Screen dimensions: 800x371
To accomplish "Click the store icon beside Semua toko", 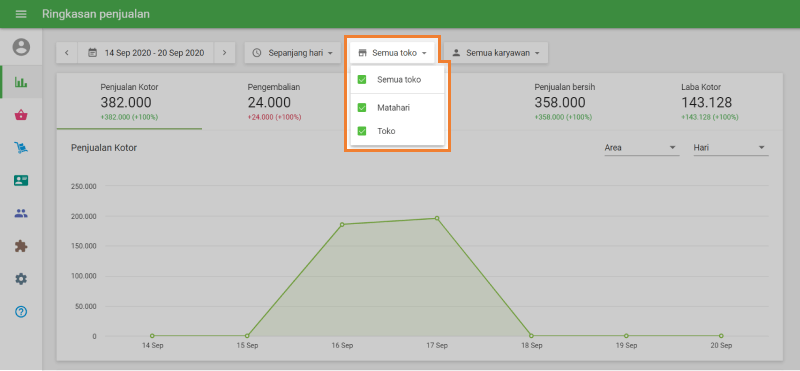I will click(x=363, y=53).
